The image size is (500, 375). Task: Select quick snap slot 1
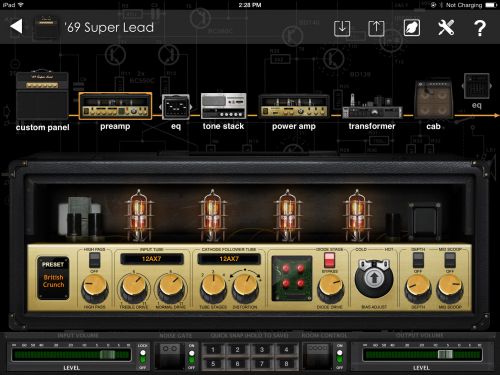[x=213, y=350]
